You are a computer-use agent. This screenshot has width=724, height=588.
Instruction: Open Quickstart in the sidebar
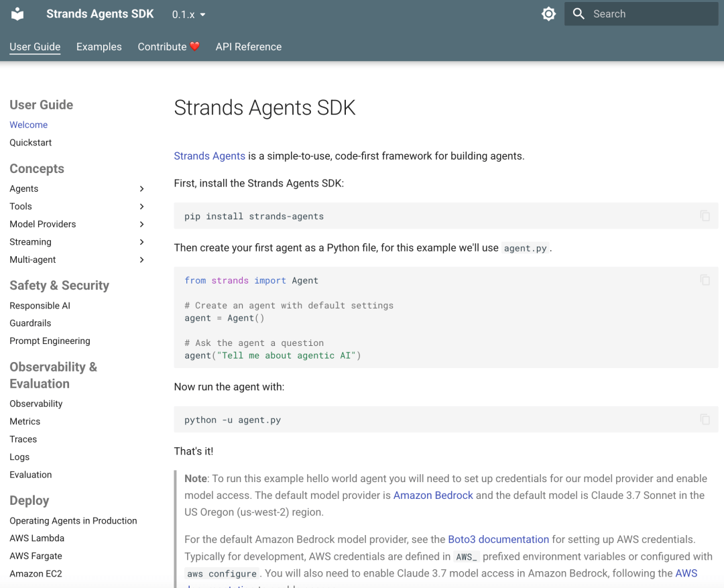(x=31, y=143)
